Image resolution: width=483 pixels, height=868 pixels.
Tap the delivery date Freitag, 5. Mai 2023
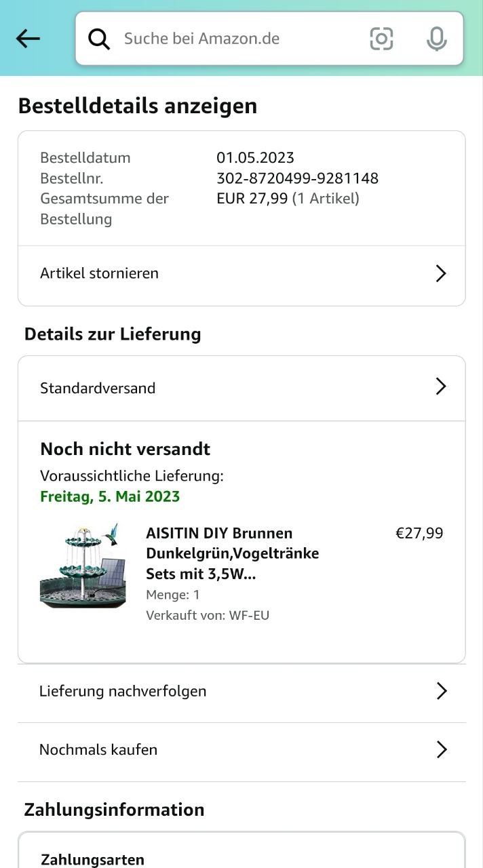click(110, 496)
